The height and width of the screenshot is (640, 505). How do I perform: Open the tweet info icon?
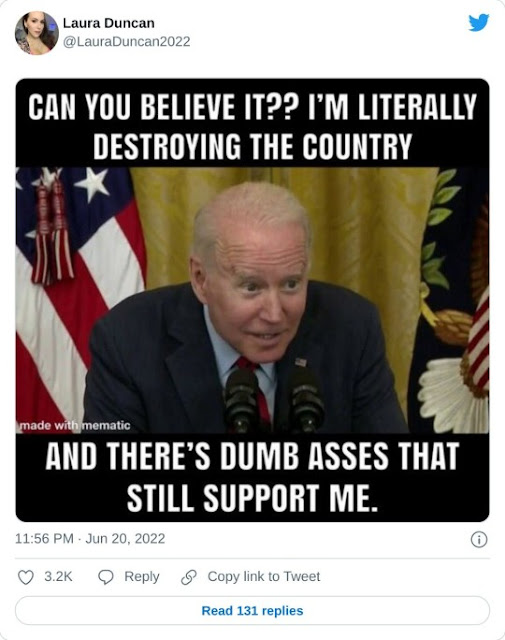click(479, 539)
